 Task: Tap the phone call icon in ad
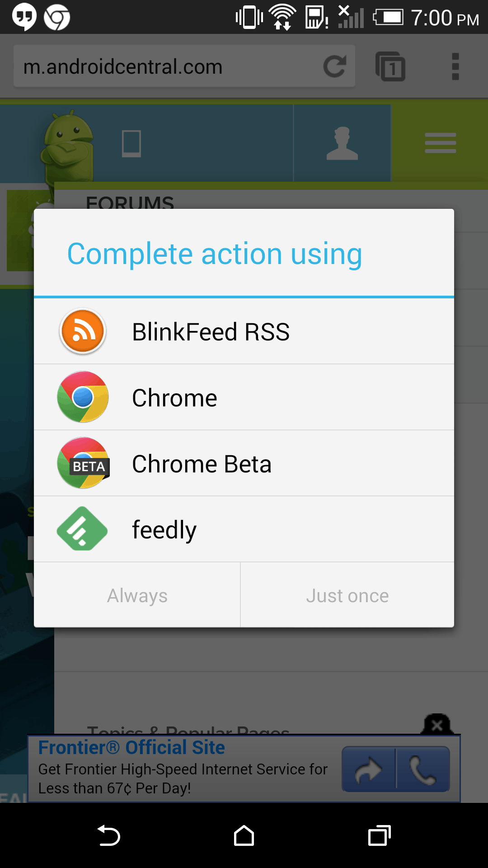423,769
